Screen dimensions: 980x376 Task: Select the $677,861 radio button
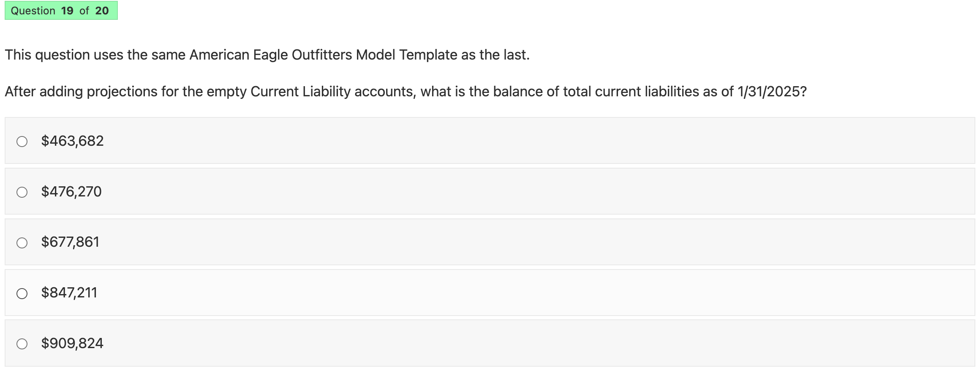coord(23,243)
